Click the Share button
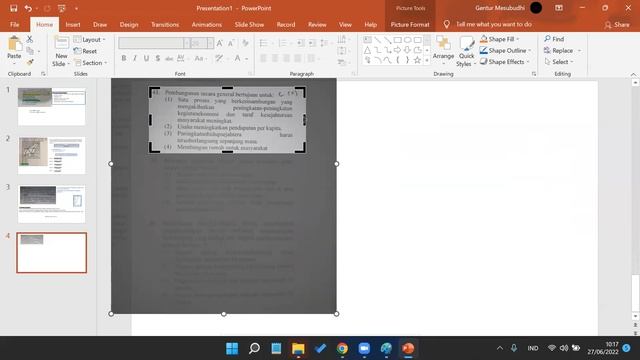The height and width of the screenshot is (360, 640). point(617,25)
